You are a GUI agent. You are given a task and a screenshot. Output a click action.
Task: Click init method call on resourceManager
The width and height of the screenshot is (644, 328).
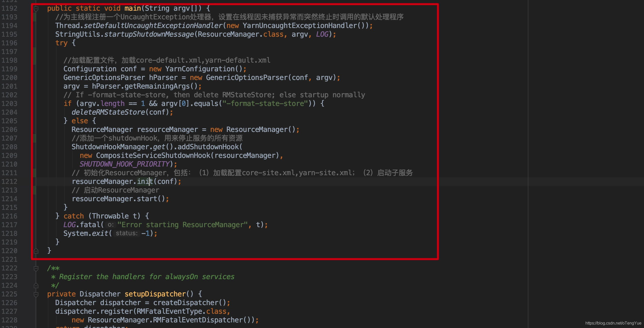click(145, 182)
